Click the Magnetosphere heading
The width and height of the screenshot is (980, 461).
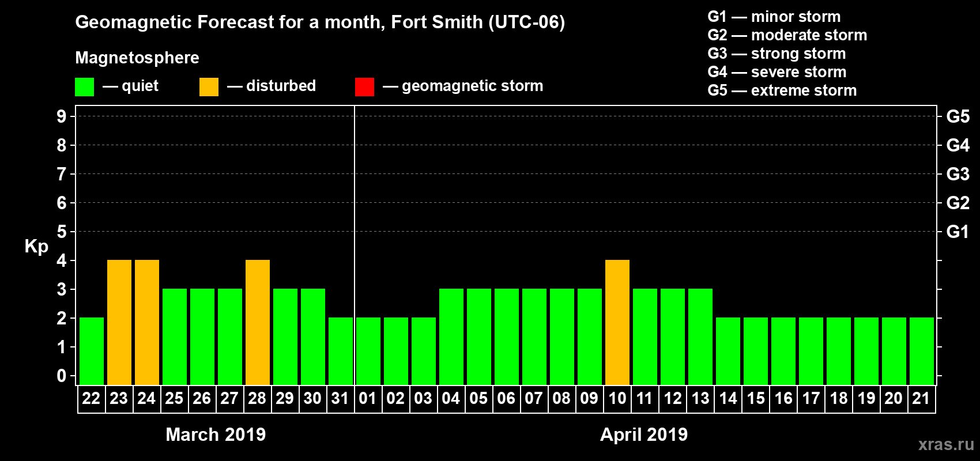click(x=137, y=58)
